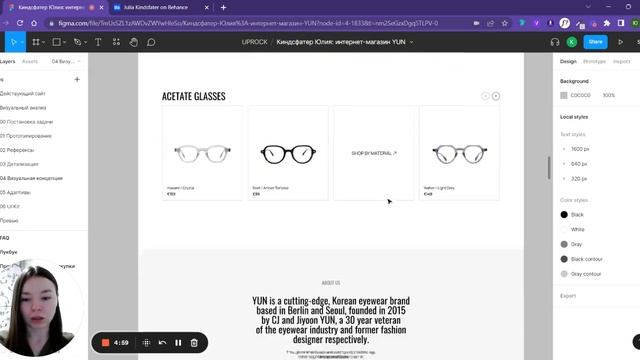Open page Визуальный анализ
The image size is (640, 360).
pos(23,108)
